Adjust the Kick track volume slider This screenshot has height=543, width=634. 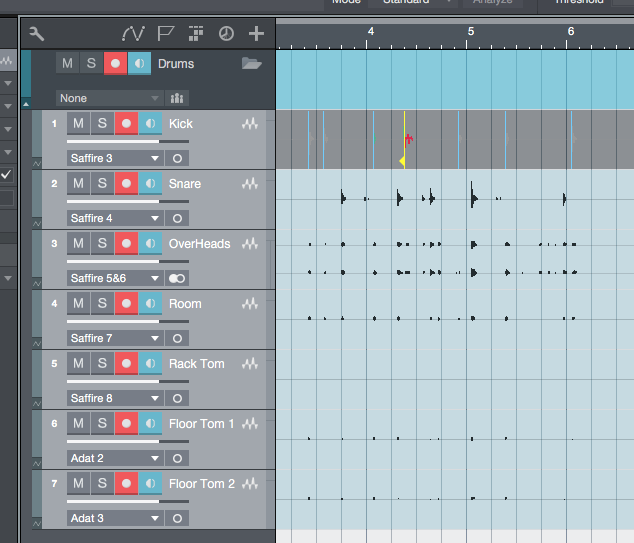[x=112, y=142]
